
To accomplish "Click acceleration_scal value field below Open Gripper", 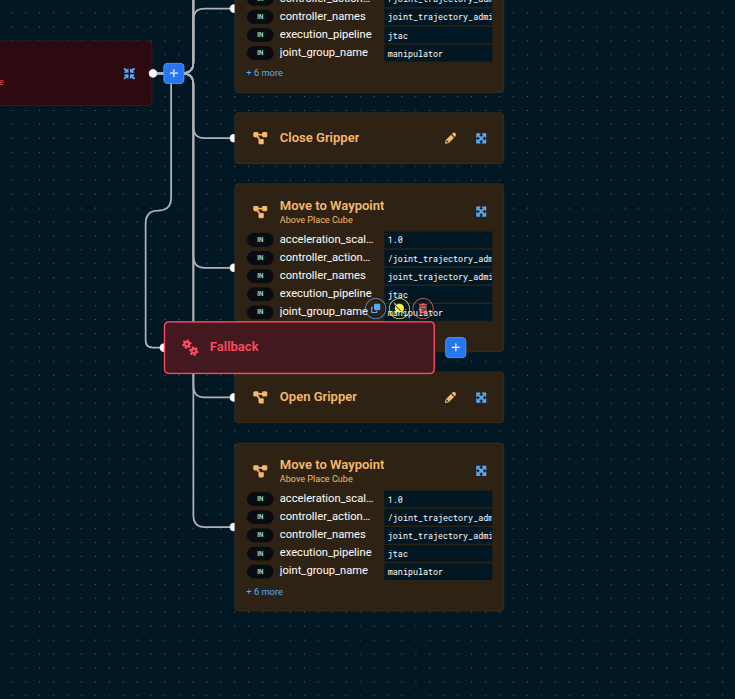I will coord(438,499).
